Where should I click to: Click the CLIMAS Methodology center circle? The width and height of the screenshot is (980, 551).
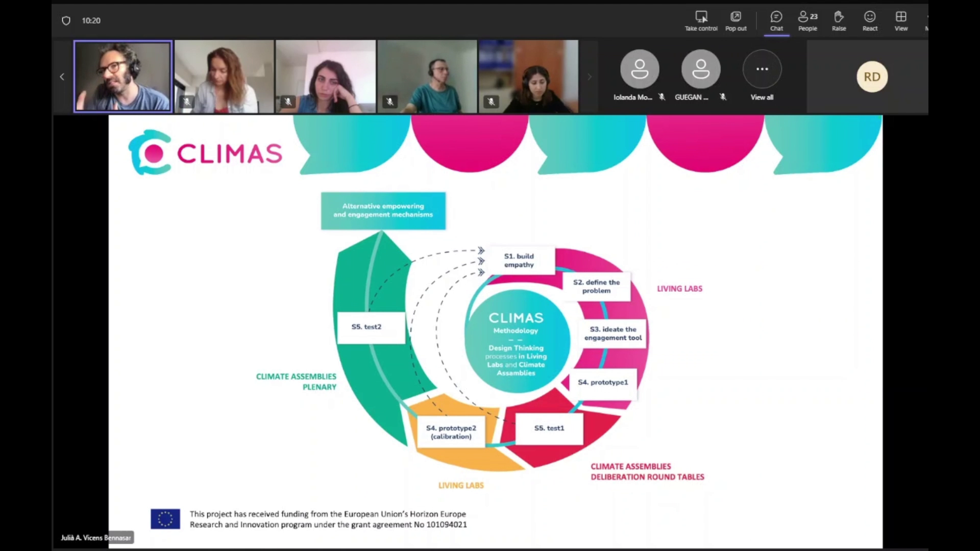(516, 340)
